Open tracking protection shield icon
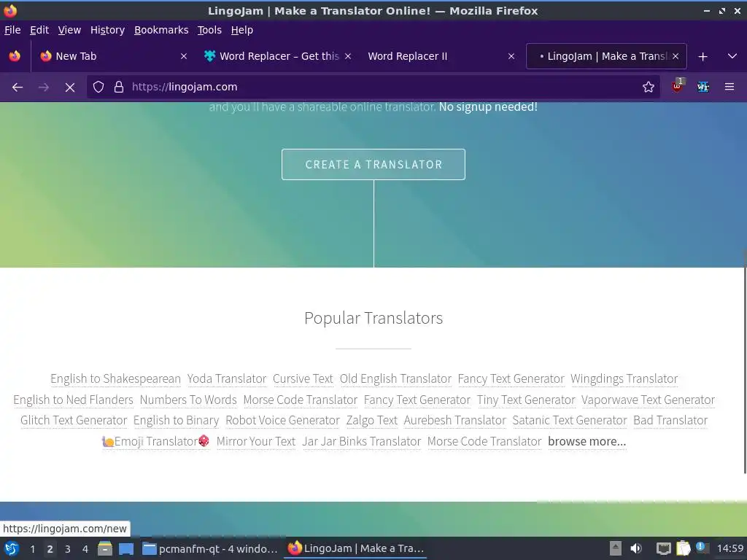Screen dimensions: 747x560 (98, 87)
